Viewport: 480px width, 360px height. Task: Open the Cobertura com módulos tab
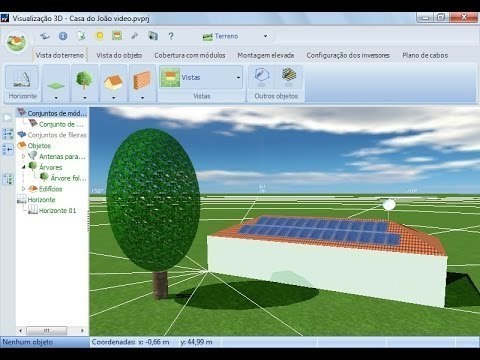click(190, 55)
